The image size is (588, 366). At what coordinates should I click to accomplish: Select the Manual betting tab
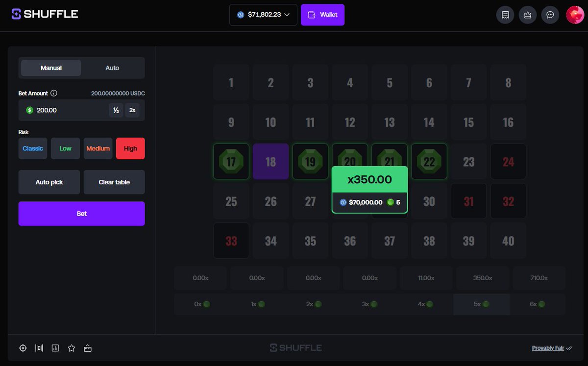[50, 68]
